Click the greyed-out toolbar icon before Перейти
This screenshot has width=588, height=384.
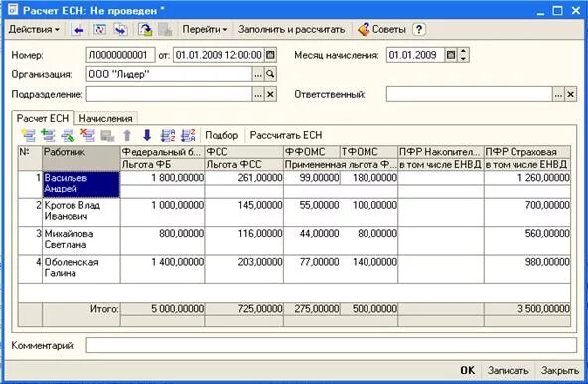tap(165, 30)
